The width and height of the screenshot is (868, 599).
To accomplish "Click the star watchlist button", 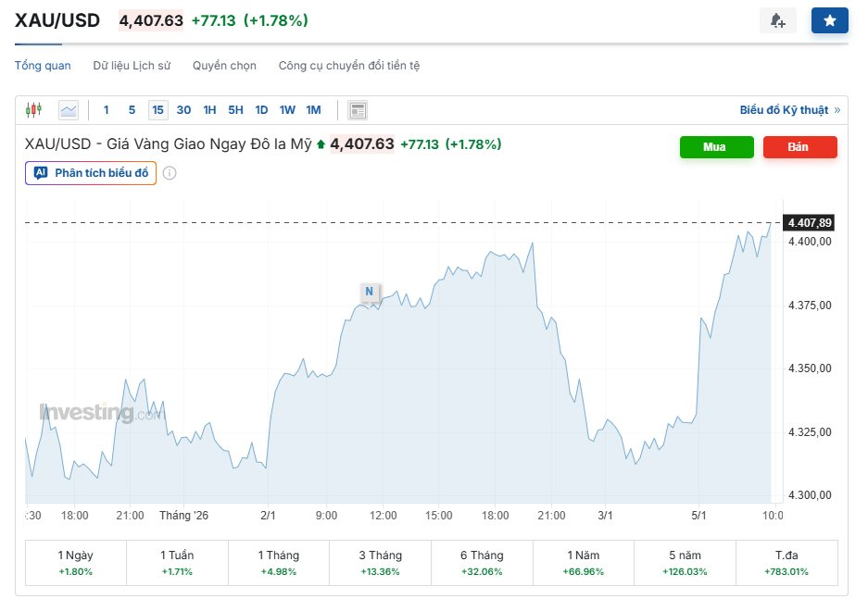I will 829,20.
